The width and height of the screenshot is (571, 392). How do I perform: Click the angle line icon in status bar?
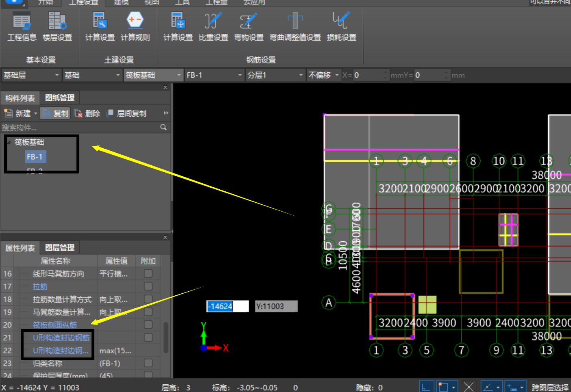(487, 386)
